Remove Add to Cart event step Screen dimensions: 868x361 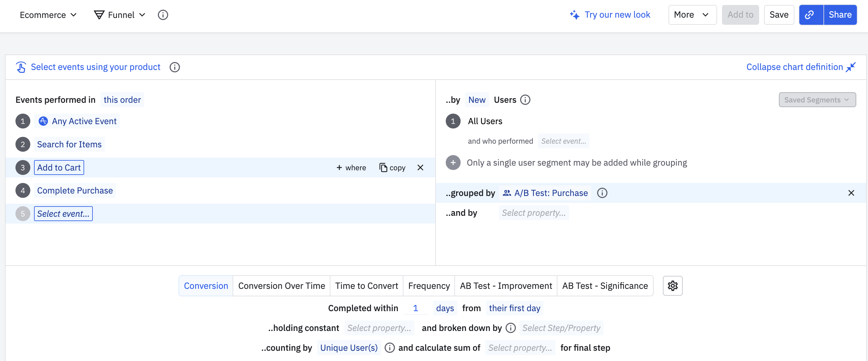420,168
